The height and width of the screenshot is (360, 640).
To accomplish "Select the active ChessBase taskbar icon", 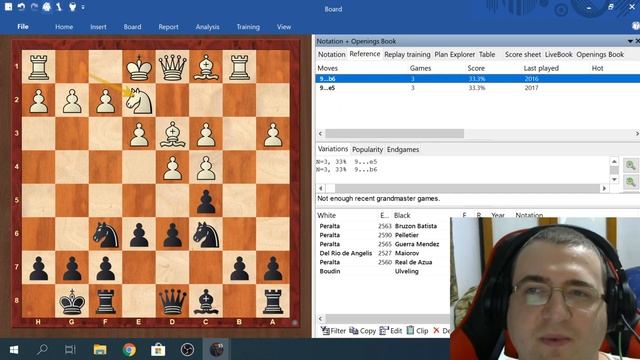I will point(217,350).
